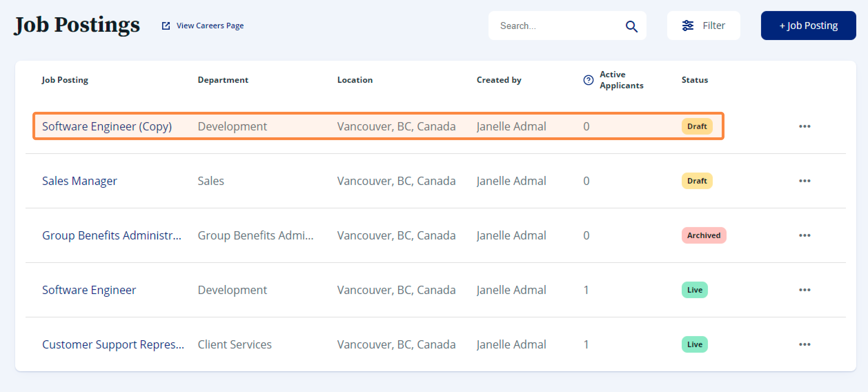Image resolution: width=868 pixels, height=392 pixels.
Task: Click the Status column header
Action: click(695, 80)
